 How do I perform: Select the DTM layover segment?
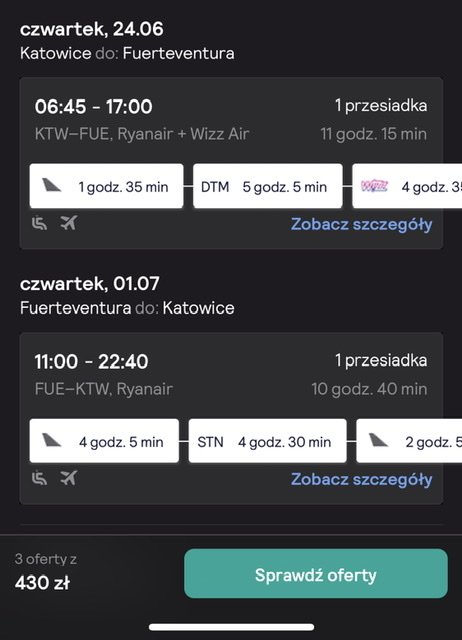[268, 186]
